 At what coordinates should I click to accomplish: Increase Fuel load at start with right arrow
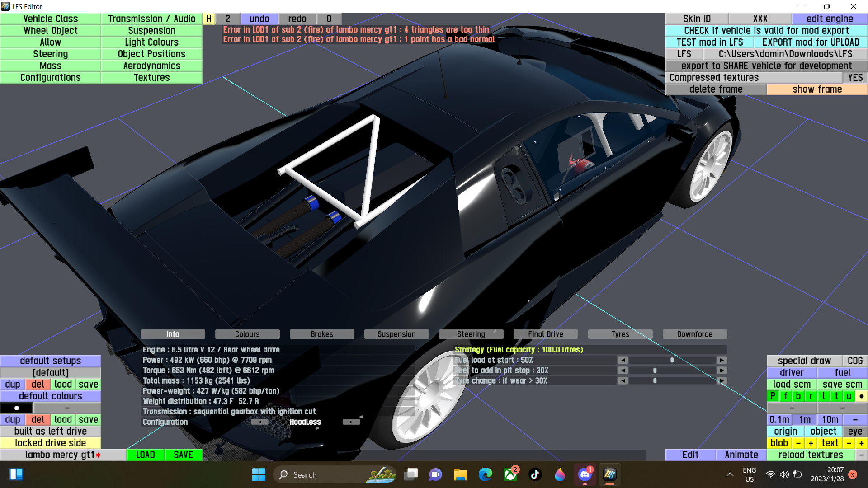[722, 360]
